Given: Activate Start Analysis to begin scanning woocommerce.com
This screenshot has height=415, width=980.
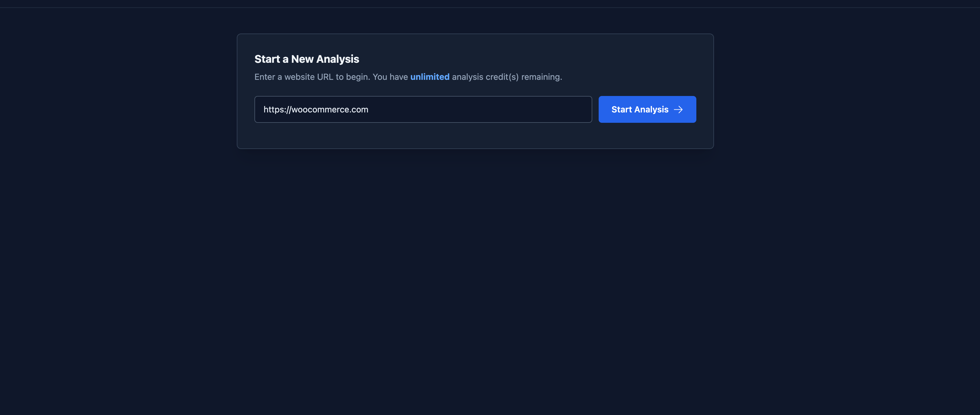Looking at the screenshot, I should pos(647,109).
